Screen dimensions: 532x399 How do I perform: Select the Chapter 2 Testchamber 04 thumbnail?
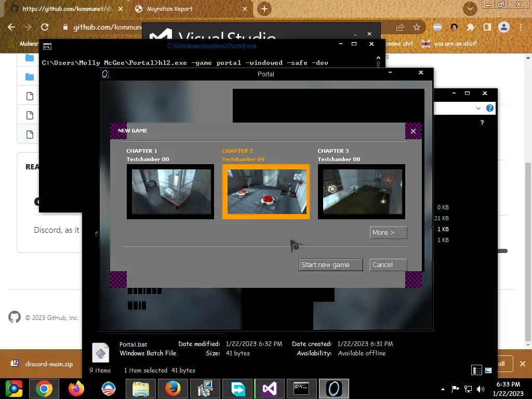[x=266, y=192]
